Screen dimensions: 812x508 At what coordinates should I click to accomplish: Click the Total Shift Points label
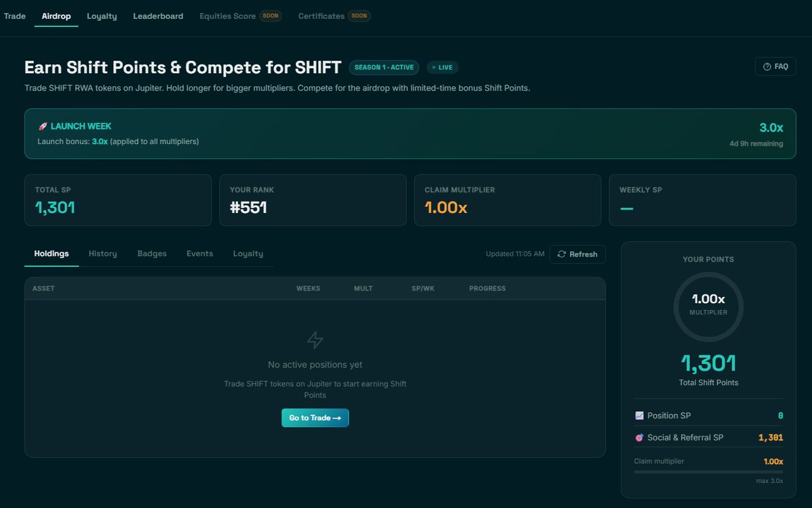(x=708, y=383)
